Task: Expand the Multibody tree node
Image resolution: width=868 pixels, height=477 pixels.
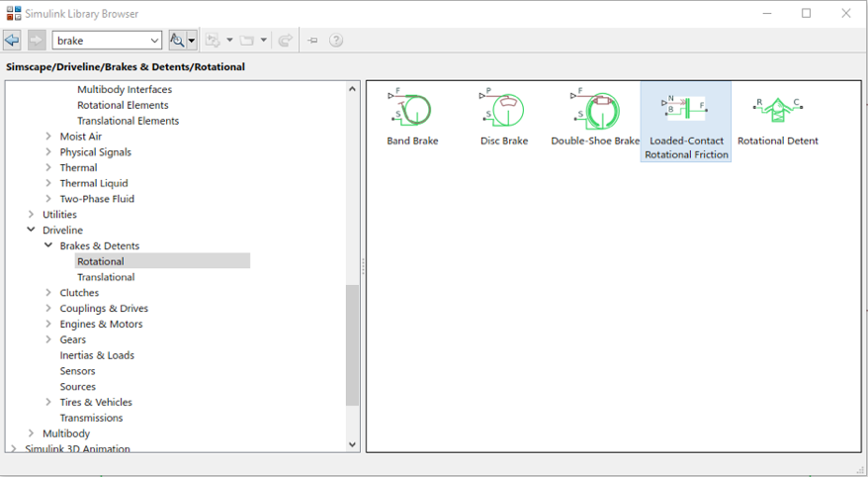Action: click(x=31, y=433)
